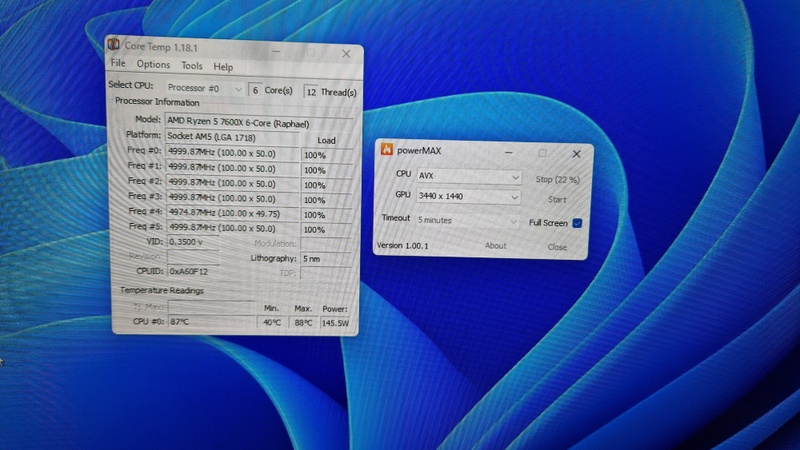
Task: Click the Freq #5 frequency value
Action: point(232,228)
